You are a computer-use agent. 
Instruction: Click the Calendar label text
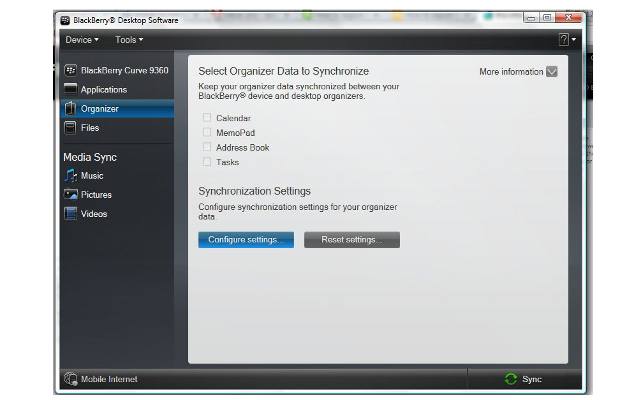(233, 118)
